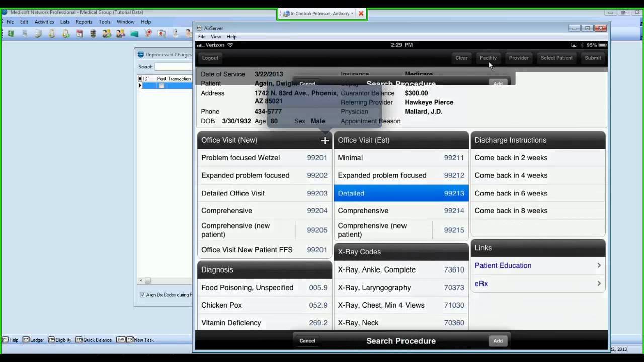The image size is (644, 362).
Task: Tap the Facility button
Action: point(488,58)
